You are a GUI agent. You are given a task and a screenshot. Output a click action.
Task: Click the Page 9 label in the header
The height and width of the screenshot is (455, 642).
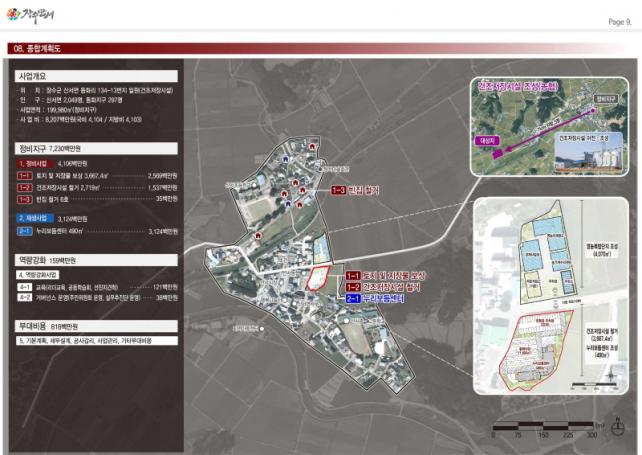click(620, 22)
